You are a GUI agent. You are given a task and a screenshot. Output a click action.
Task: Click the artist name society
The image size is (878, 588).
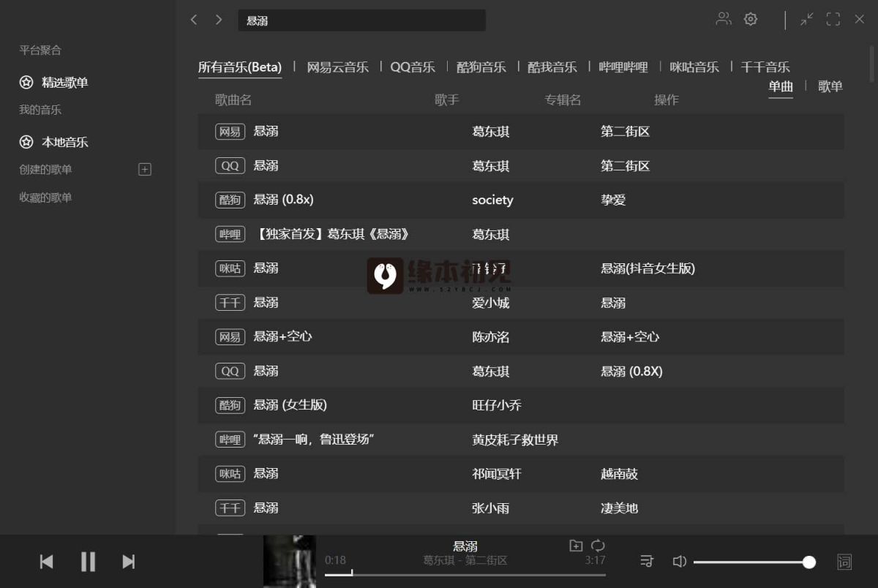coord(492,200)
